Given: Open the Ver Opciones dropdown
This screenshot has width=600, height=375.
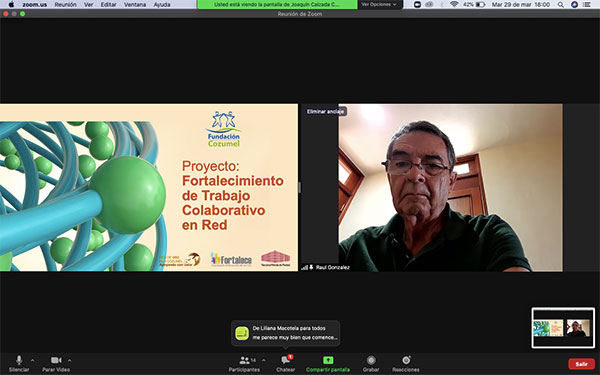Looking at the screenshot, I should pyautogui.click(x=380, y=5).
